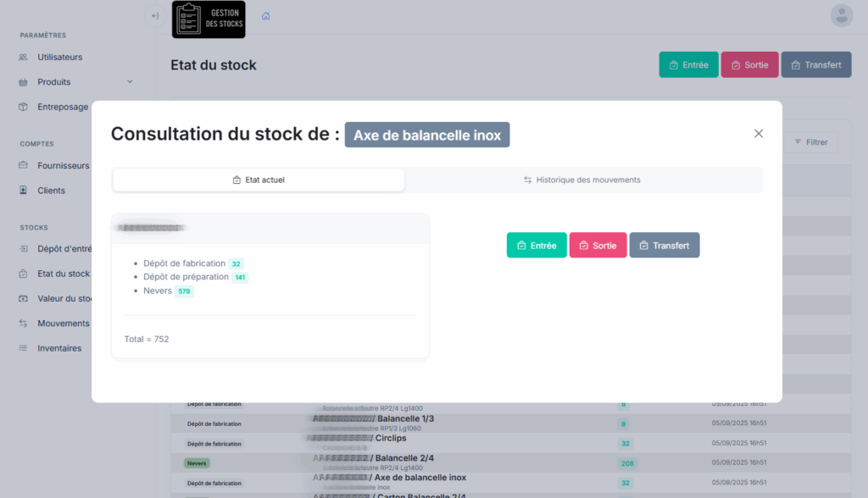Open Fournisseurs using the briefcase icon
Screen dimensions: 868x498
[24, 165]
